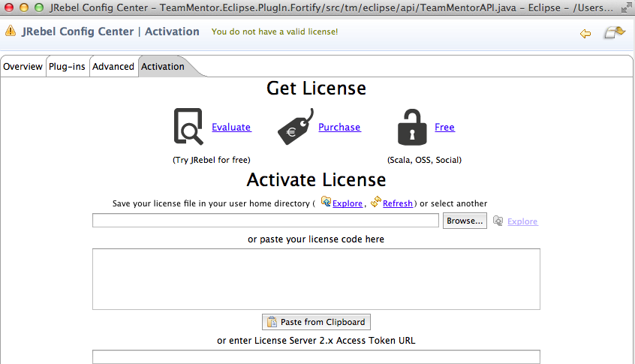Follow the Evaluate link

pos(231,128)
